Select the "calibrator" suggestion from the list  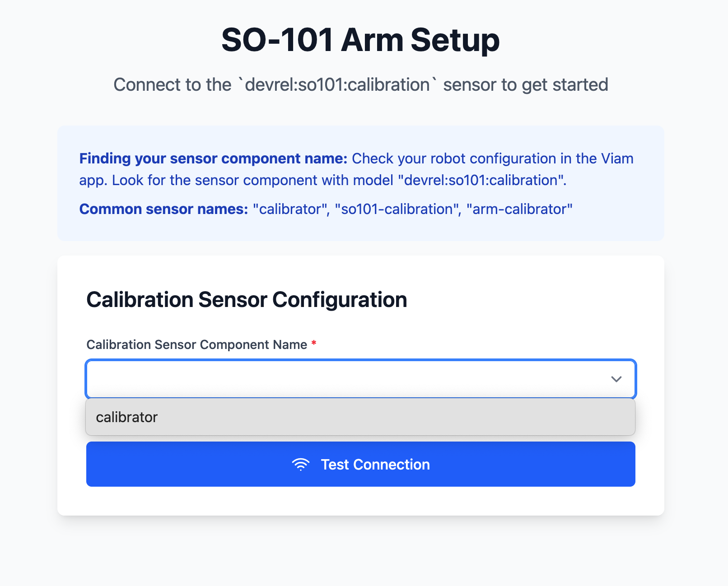(x=127, y=417)
